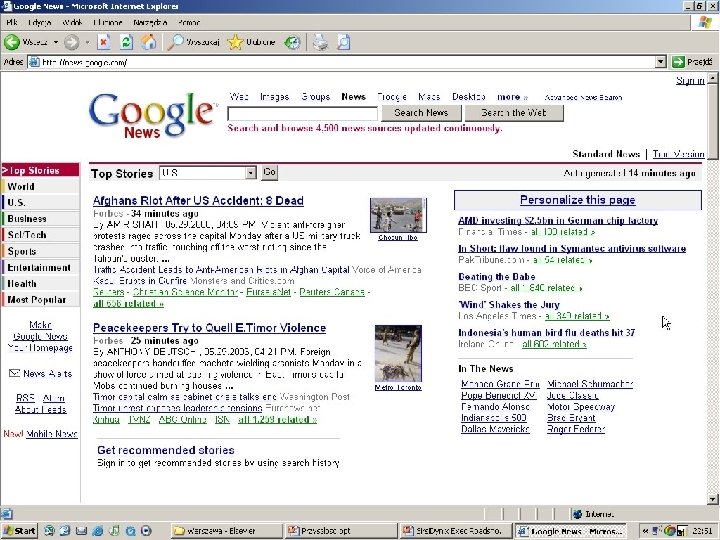The height and width of the screenshot is (540, 720).
Task: Click the green Go arrow beside address bar
Action: 678,62
